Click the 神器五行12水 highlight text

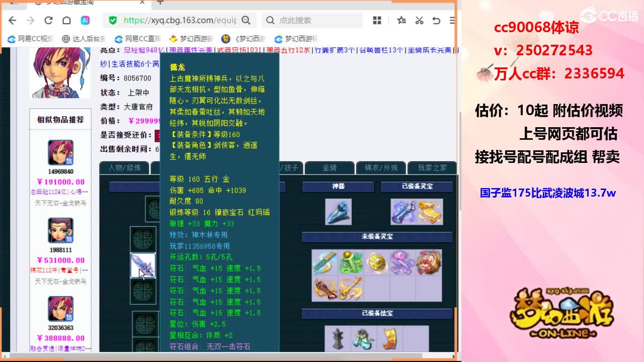288,50
